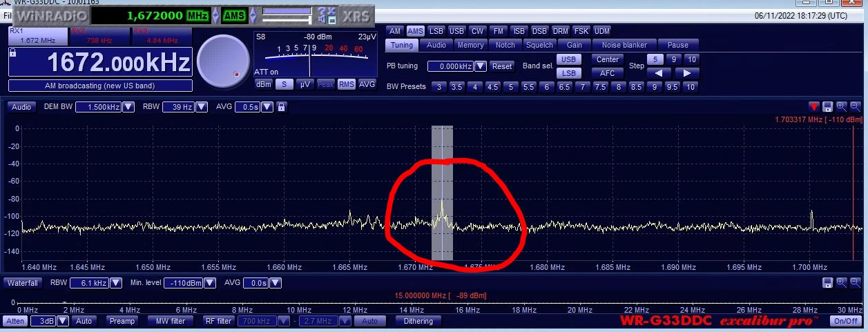
Task: Click the red peak marker icon above spectrum
Action: click(815, 106)
